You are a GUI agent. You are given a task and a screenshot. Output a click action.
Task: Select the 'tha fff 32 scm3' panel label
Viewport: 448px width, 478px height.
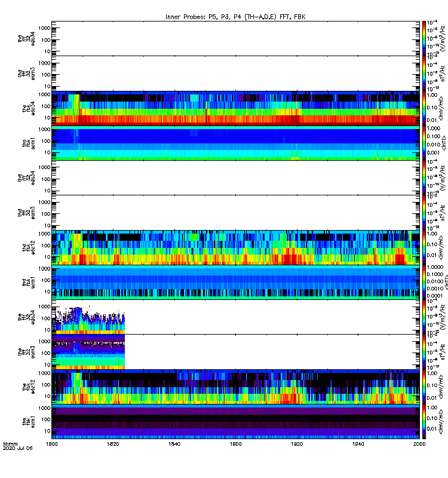pos(26,73)
